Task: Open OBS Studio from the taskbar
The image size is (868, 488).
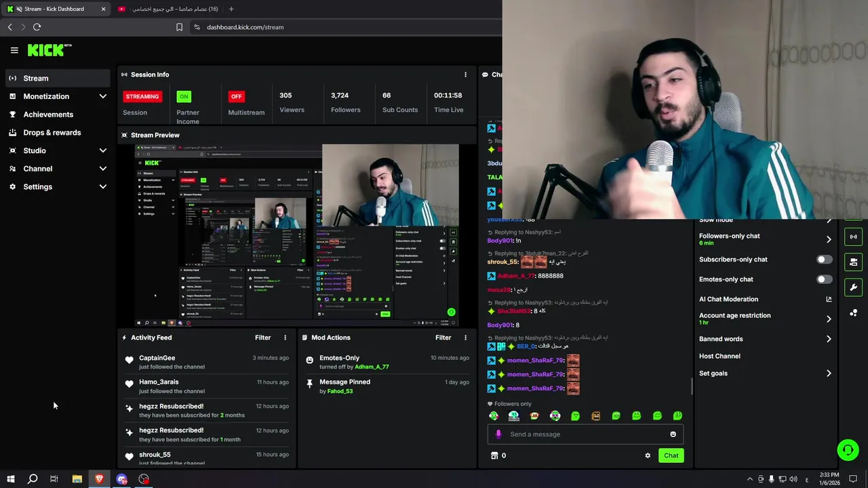Action: coord(144,479)
